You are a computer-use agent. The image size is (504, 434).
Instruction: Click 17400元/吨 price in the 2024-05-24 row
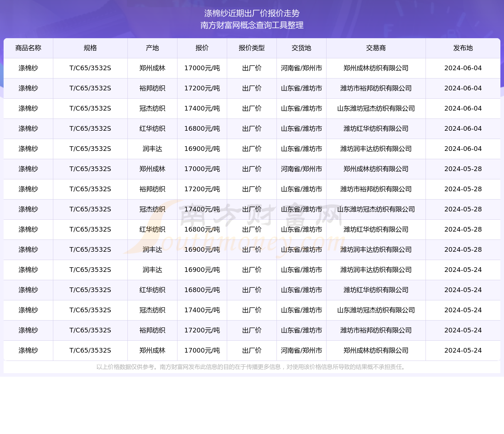pos(202,310)
